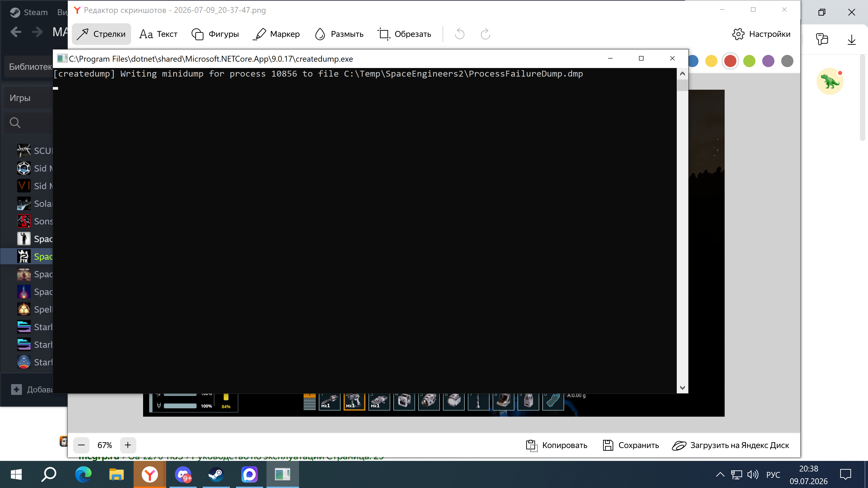Click the up arrow of the console scrollbar

(x=682, y=74)
